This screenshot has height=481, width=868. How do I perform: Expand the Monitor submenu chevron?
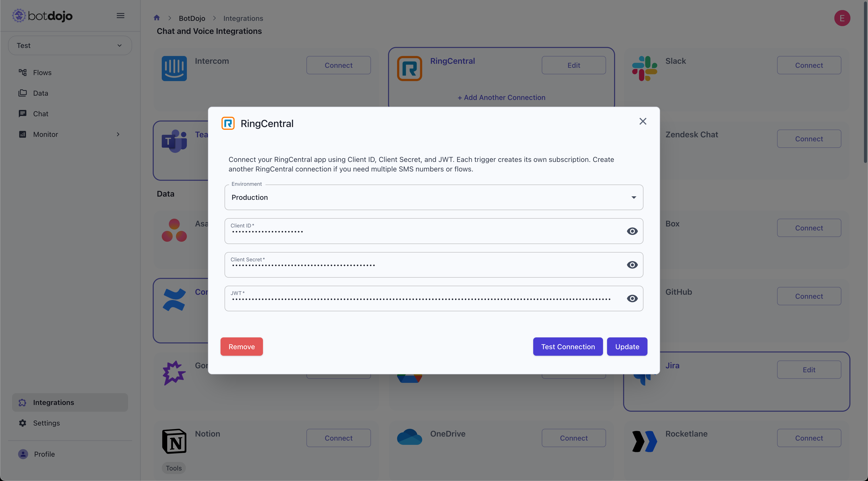click(x=118, y=134)
